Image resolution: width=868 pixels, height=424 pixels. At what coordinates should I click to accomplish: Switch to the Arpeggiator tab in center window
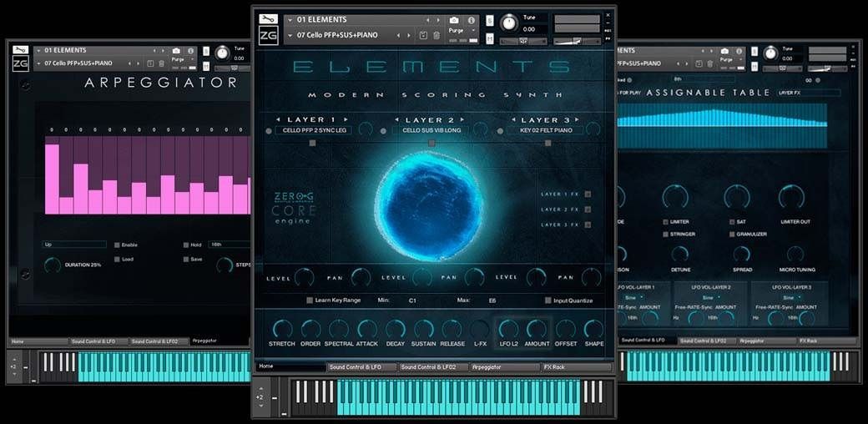coord(505,367)
